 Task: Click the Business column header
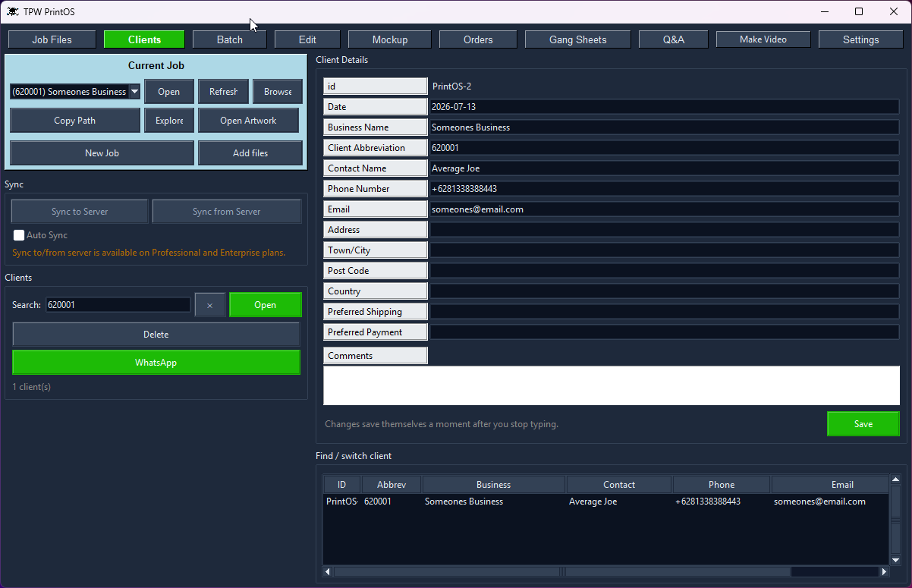[x=494, y=485]
